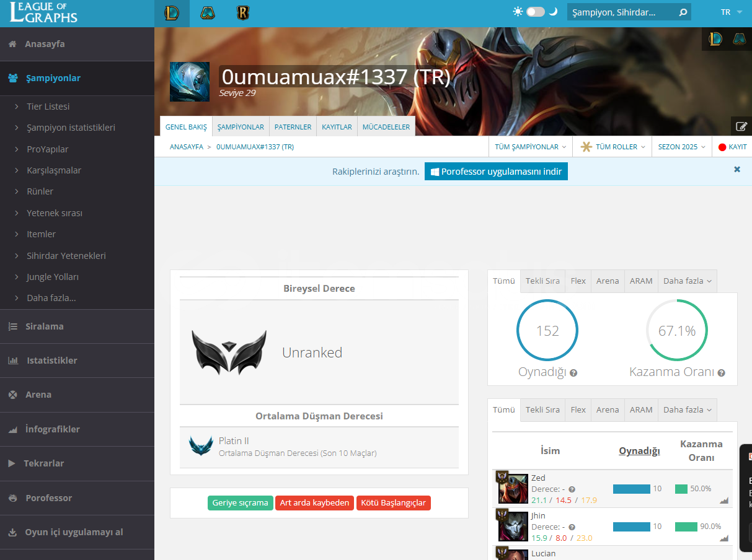Open İnfografikler sidebar section
Image resolution: width=752 pixels, height=560 pixels.
pyautogui.click(x=77, y=429)
